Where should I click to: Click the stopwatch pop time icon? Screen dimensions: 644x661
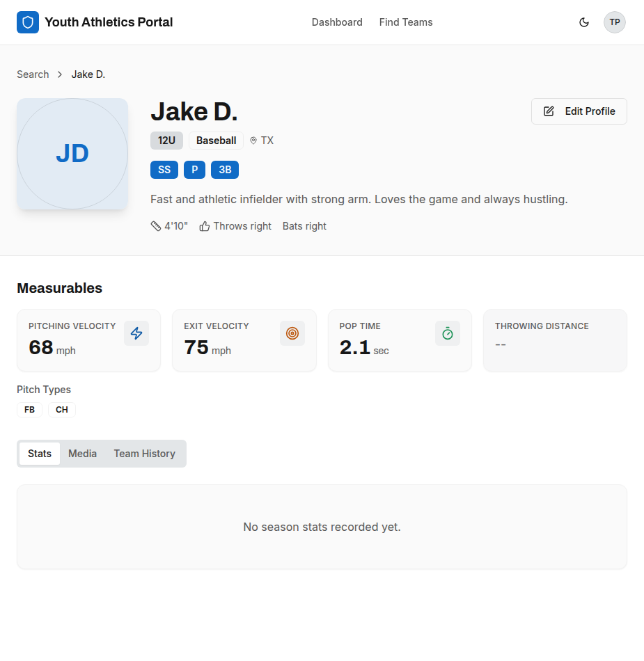448,333
